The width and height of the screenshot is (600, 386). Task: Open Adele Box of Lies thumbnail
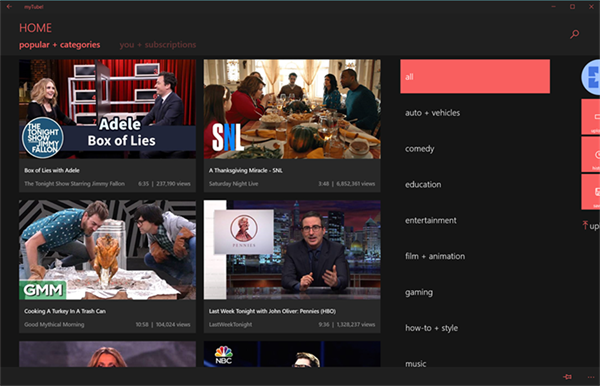tap(108, 109)
